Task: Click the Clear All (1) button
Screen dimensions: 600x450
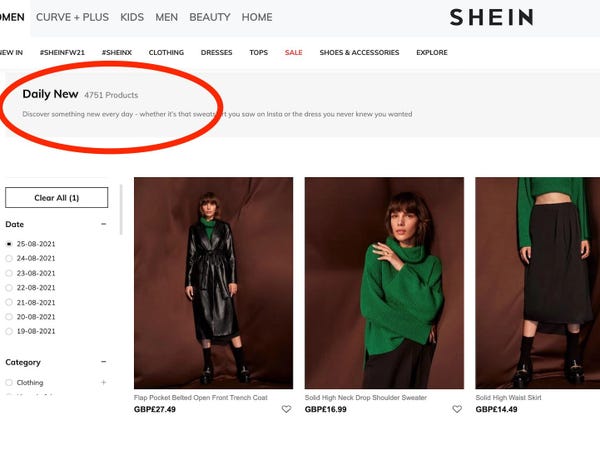Action: (x=57, y=198)
